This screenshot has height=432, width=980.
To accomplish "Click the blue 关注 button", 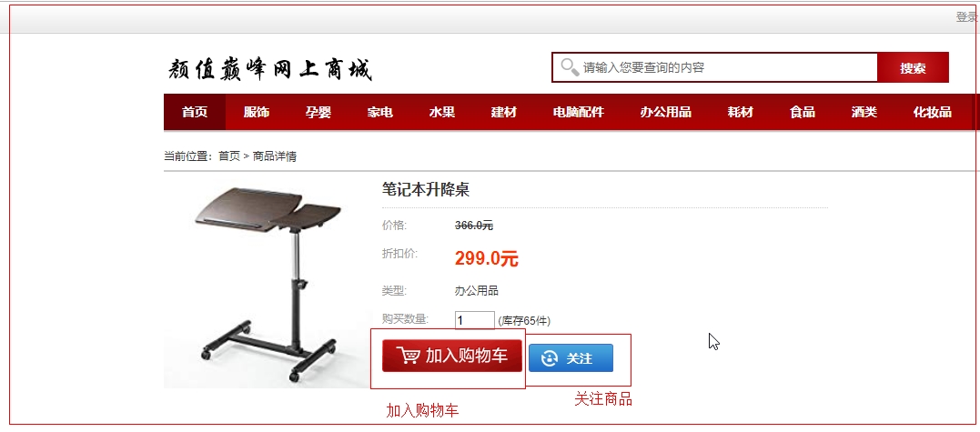I will coord(571,358).
